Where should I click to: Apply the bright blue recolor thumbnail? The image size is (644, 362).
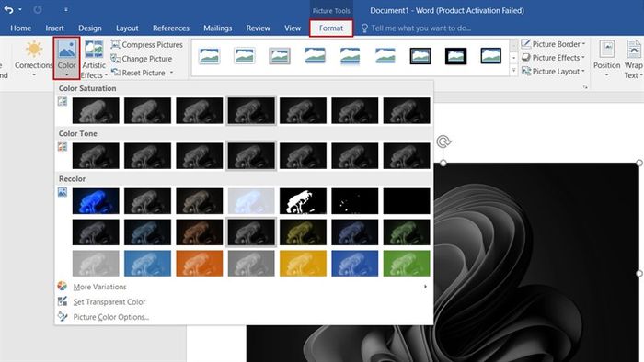coord(96,201)
